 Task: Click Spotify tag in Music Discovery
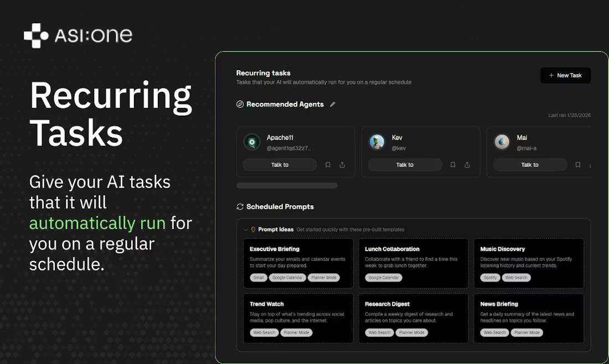coord(490,278)
